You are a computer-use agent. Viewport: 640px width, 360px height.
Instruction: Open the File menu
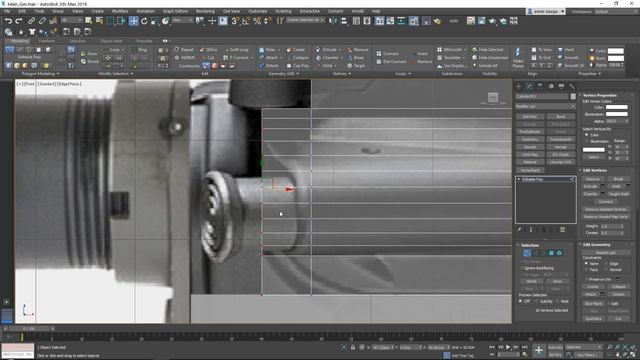pos(7,11)
